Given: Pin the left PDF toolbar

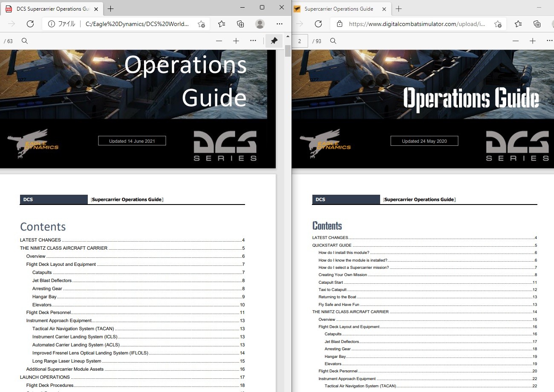Looking at the screenshot, I should tap(274, 41).
